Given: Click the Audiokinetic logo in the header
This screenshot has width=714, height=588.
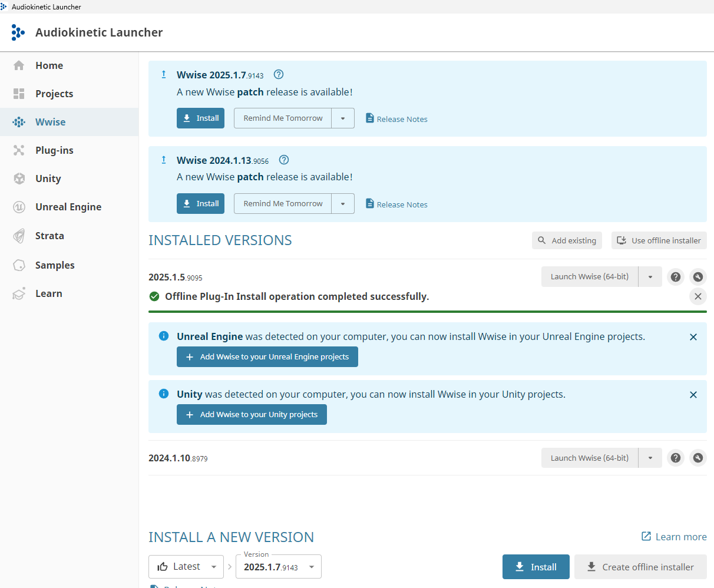Looking at the screenshot, I should [18, 32].
